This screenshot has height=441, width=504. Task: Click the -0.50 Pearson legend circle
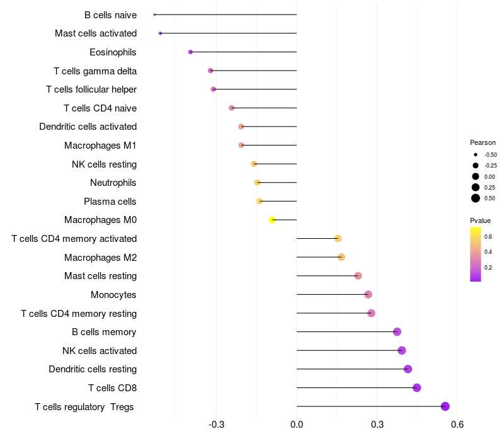click(x=476, y=154)
